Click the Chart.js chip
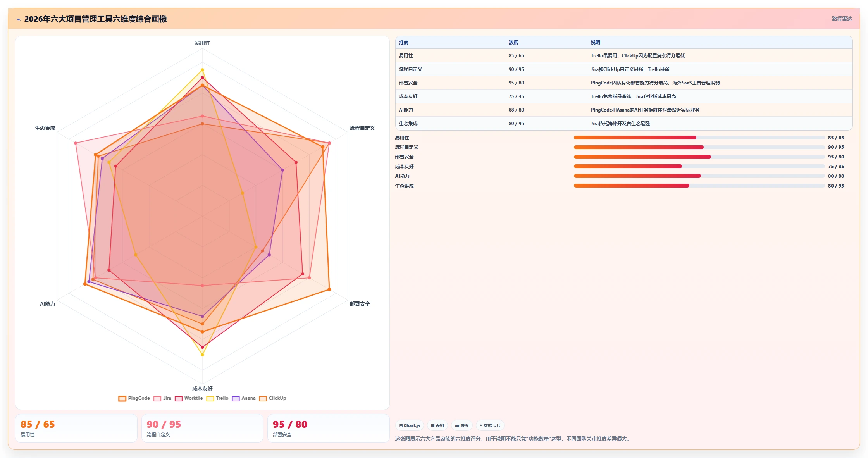This screenshot has width=868, height=458. (410, 425)
